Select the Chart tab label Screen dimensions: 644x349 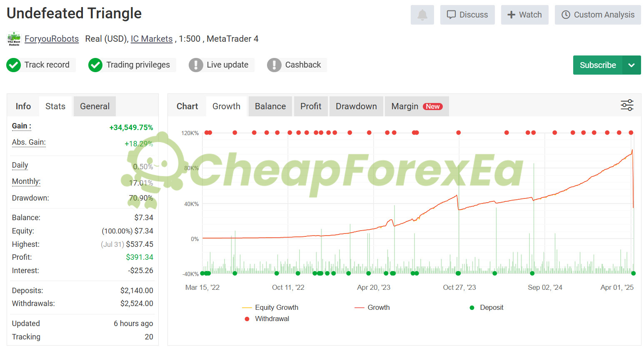coord(187,106)
